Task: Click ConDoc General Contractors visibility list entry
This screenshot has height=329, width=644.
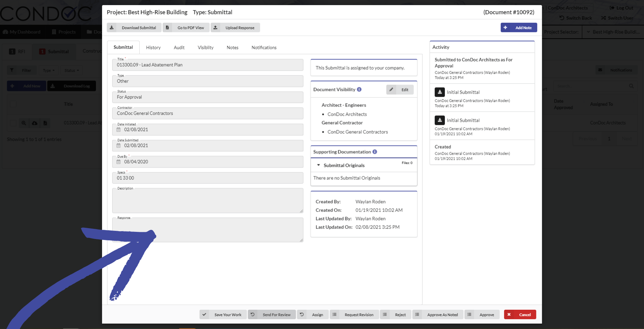Action: (x=358, y=132)
